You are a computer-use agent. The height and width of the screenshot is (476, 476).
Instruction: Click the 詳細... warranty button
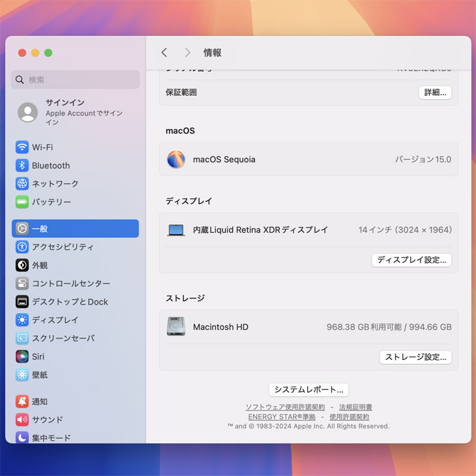click(x=435, y=93)
